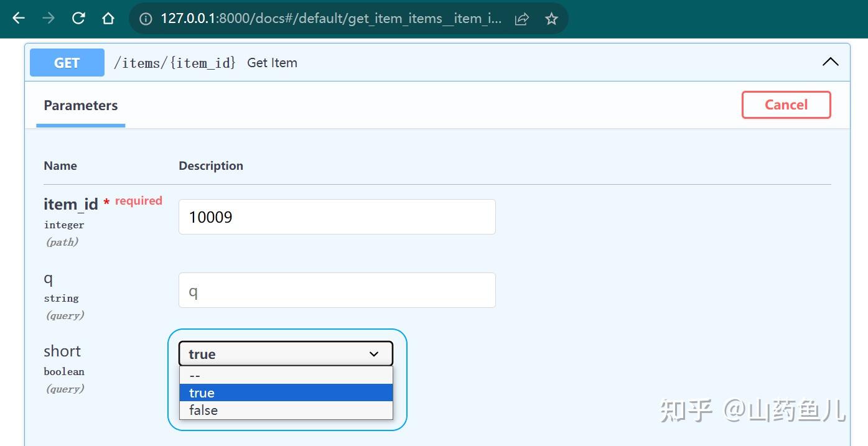Click the site info icon in the address bar

coord(146,19)
